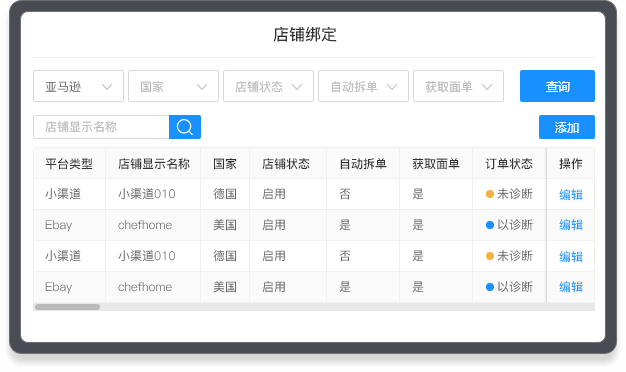Open the 亚马逊 platform dropdown

(x=78, y=86)
